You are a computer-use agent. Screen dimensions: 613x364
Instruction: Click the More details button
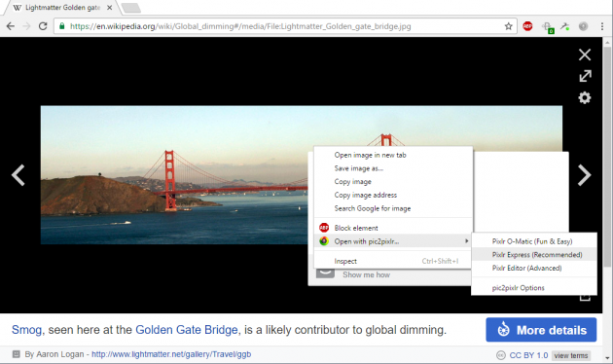point(541,330)
